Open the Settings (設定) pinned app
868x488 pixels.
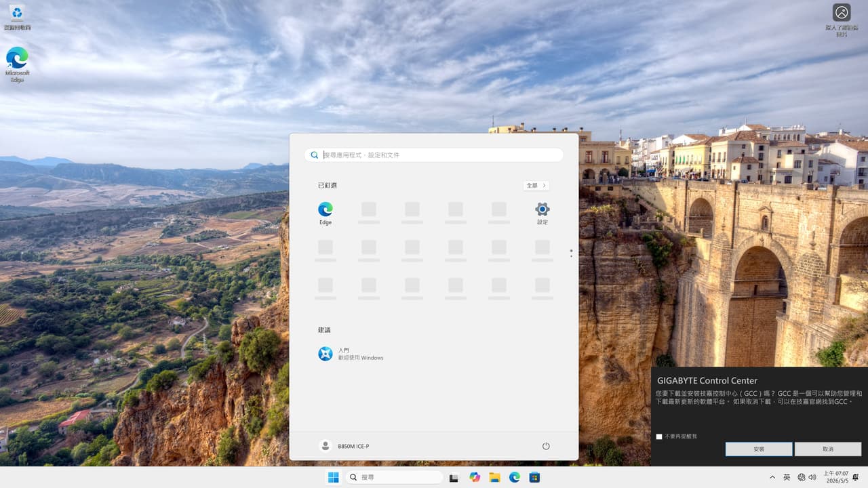point(542,213)
